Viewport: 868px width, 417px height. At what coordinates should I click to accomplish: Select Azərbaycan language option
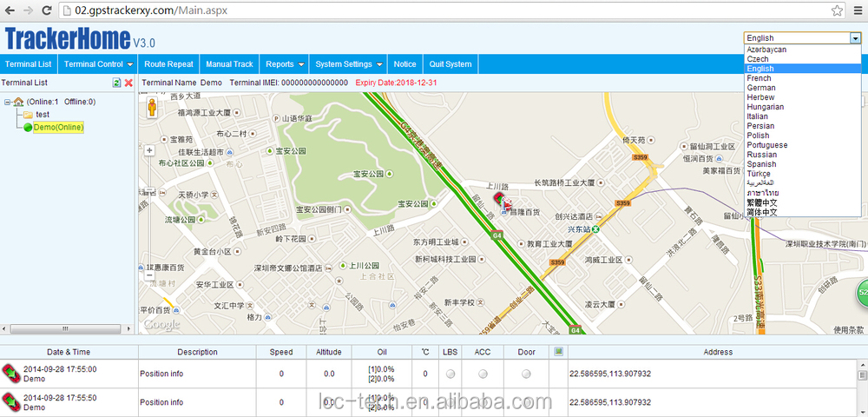pyautogui.click(x=802, y=50)
